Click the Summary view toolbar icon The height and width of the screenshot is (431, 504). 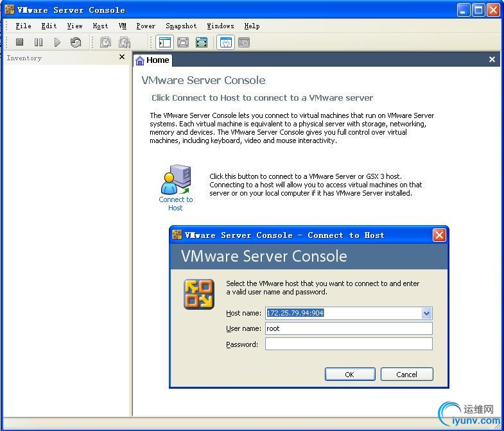click(x=225, y=42)
